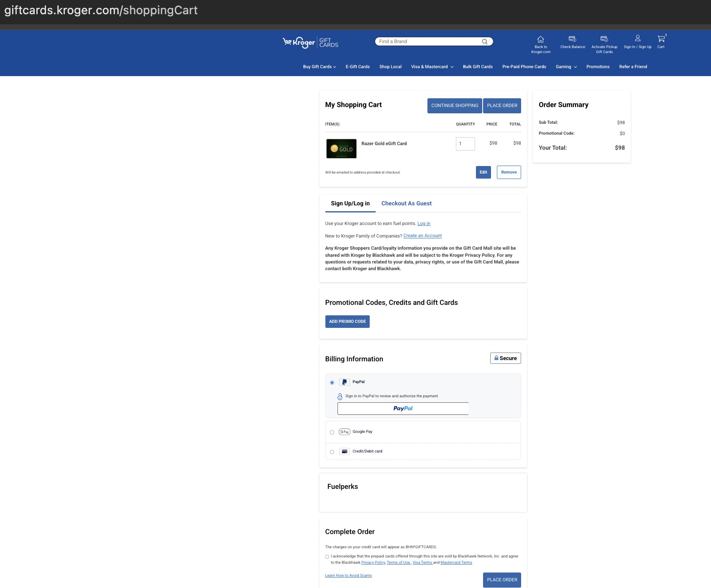Click the quantity input field
The image size is (711, 588).
pos(465,144)
